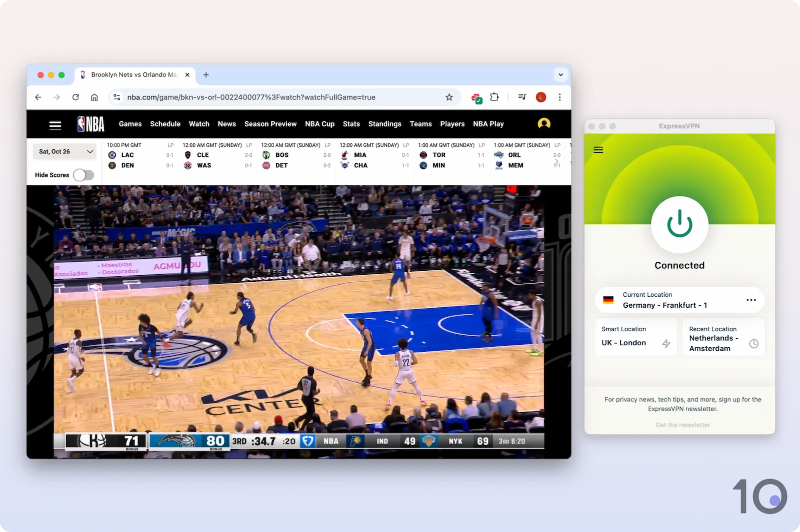Open the MIA vs CHA game card
The height and width of the screenshot is (532, 800).
click(x=374, y=155)
